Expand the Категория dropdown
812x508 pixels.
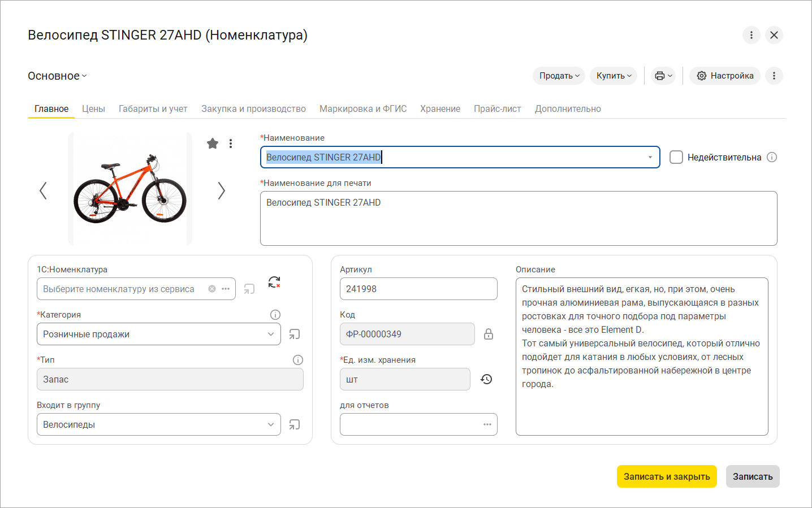click(x=271, y=334)
